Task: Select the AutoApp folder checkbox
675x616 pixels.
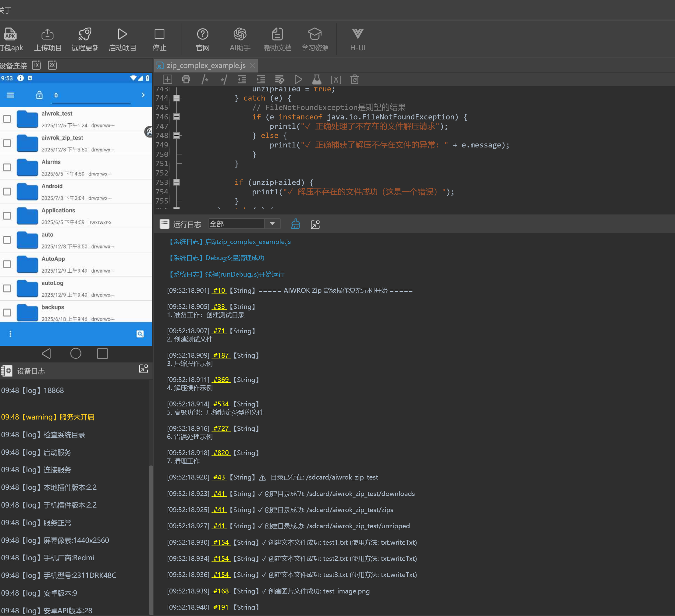Action: point(7,264)
